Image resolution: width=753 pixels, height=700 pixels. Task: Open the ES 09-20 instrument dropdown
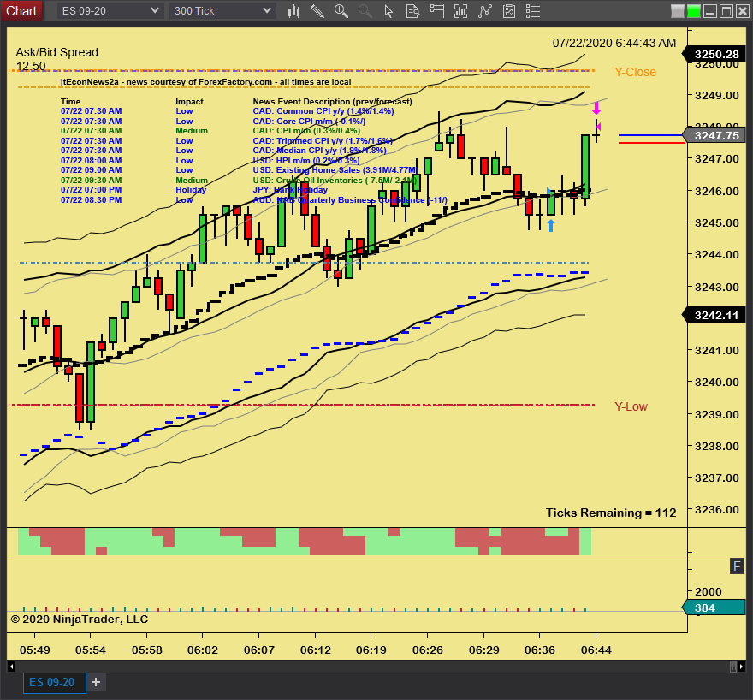point(110,11)
